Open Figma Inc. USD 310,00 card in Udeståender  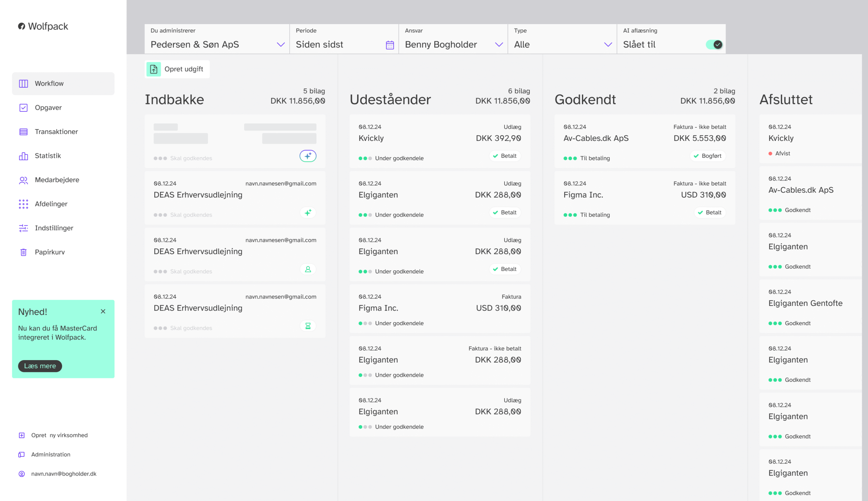point(440,309)
